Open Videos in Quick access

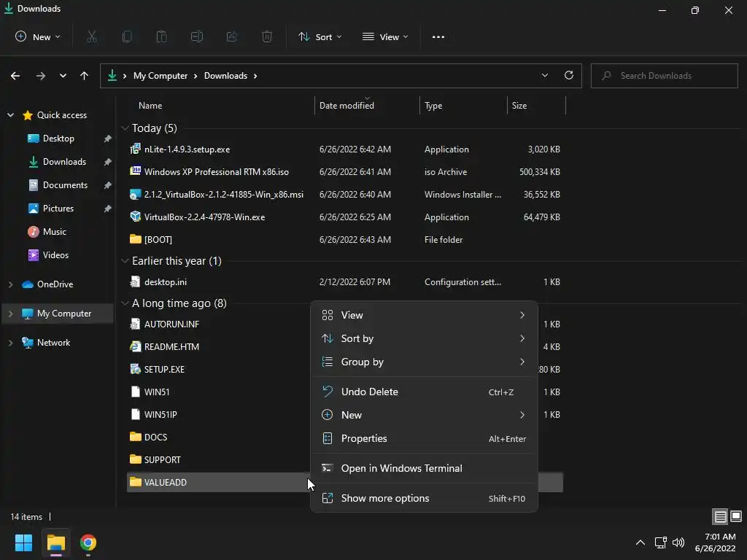(55, 255)
